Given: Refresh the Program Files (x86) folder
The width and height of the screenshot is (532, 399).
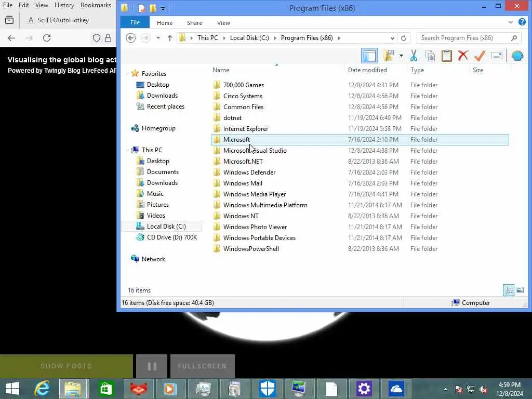Looking at the screenshot, I should pyautogui.click(x=404, y=38).
